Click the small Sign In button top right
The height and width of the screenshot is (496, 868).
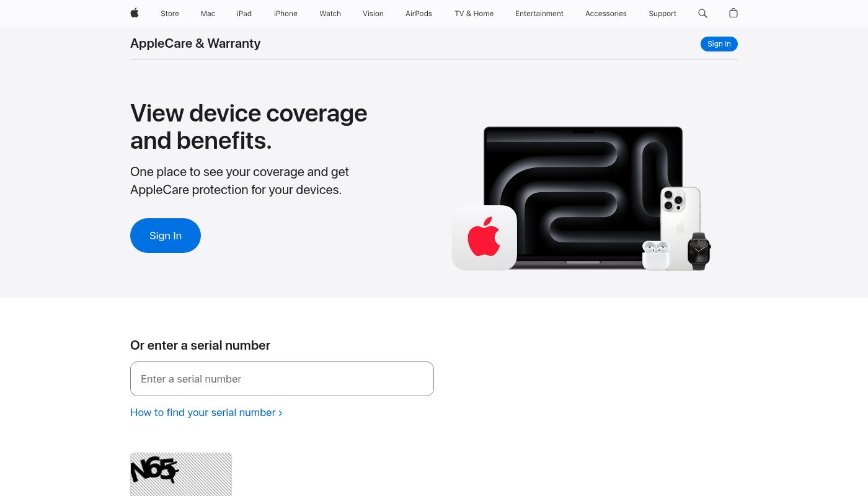[x=719, y=44]
